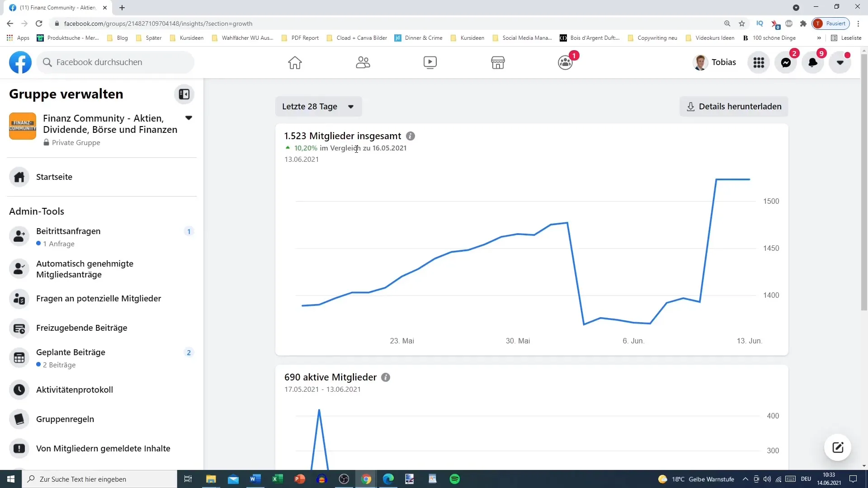Click the Facebook home icon
The height and width of the screenshot is (488, 868).
point(294,62)
